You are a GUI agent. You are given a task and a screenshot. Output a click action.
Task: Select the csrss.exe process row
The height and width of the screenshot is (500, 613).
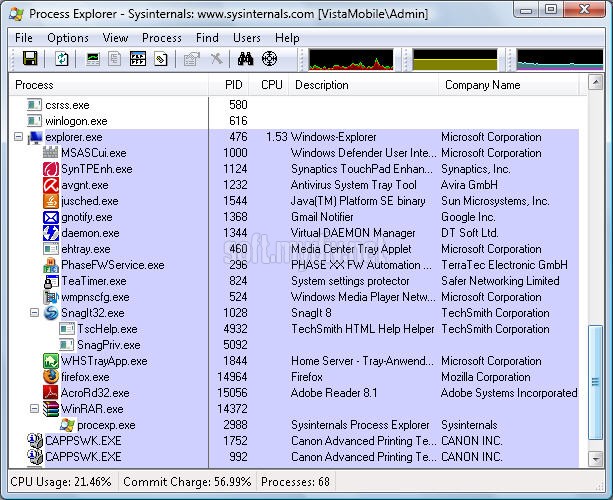coord(293,105)
